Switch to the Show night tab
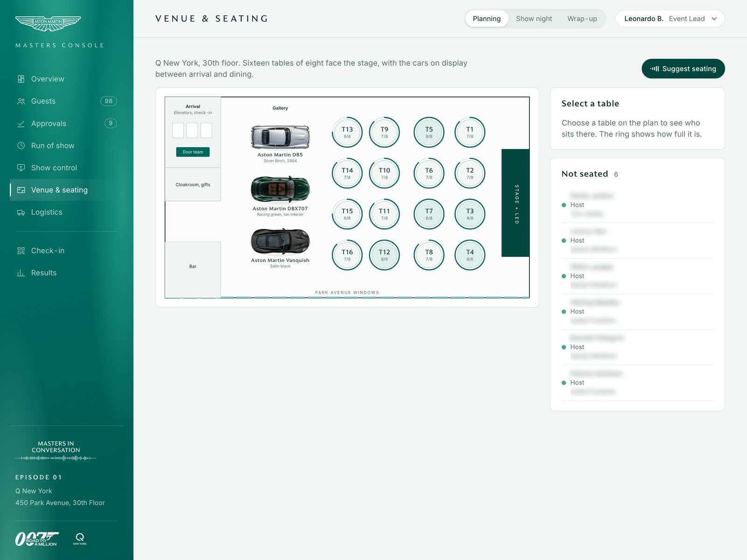The image size is (747, 560). (534, 19)
